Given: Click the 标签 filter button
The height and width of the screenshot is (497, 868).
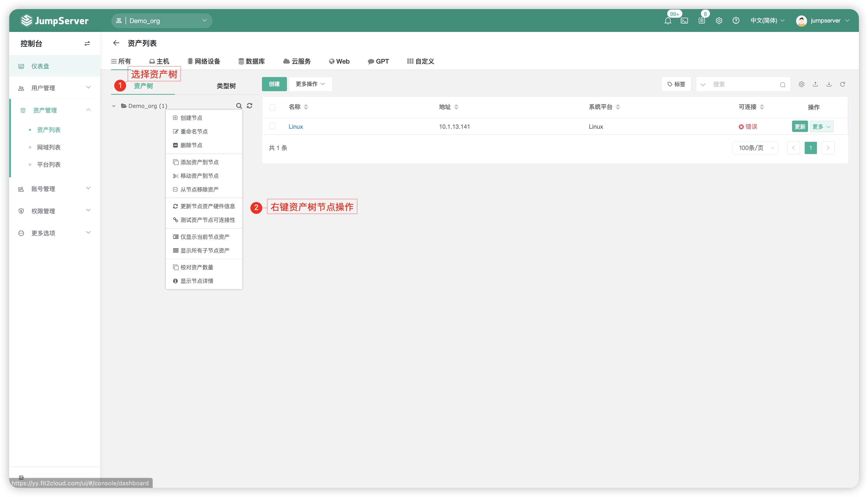Looking at the screenshot, I should click(676, 84).
